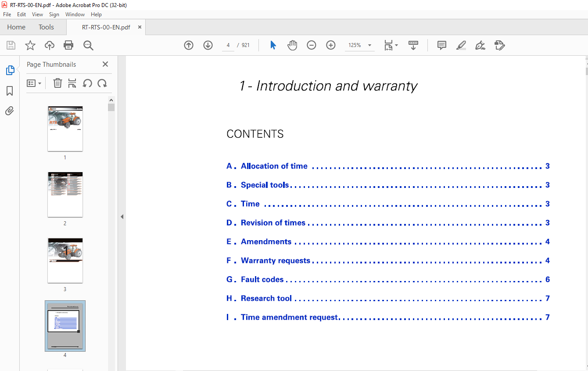
Task: Click the document vertical scrollbar thumb
Action: 587,71
